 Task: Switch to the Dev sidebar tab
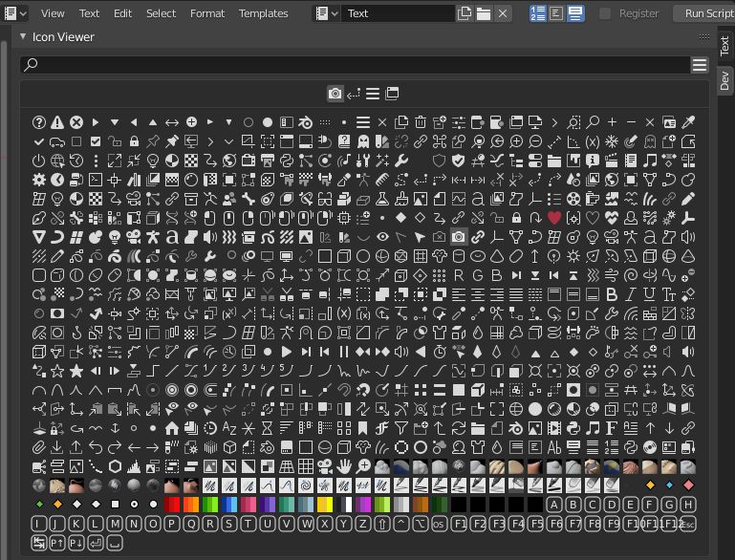[x=724, y=80]
